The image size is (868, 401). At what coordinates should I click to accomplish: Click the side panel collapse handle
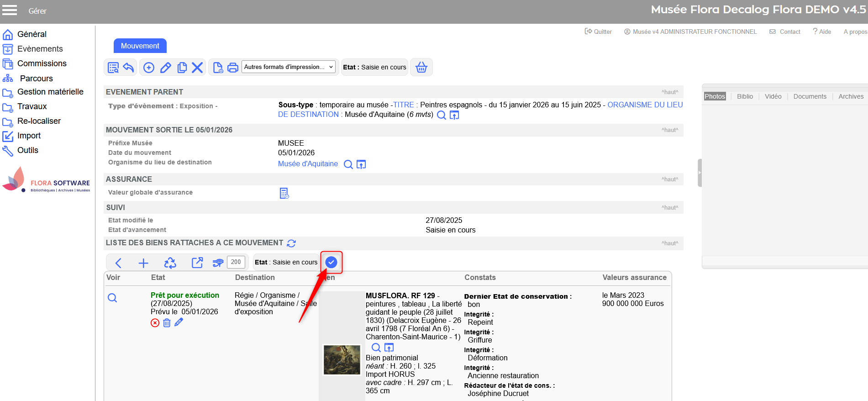(x=699, y=173)
